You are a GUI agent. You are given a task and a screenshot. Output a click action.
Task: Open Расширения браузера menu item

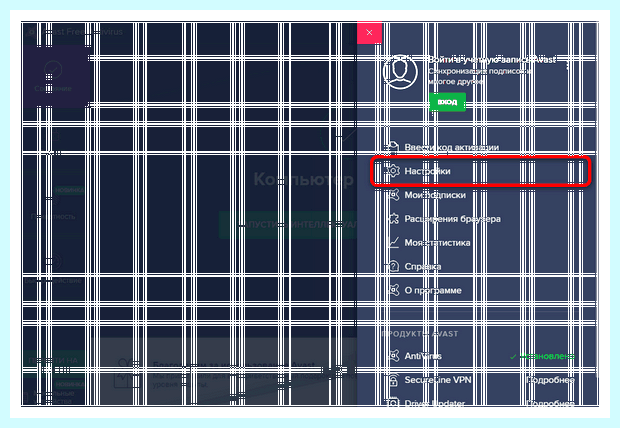click(x=452, y=219)
